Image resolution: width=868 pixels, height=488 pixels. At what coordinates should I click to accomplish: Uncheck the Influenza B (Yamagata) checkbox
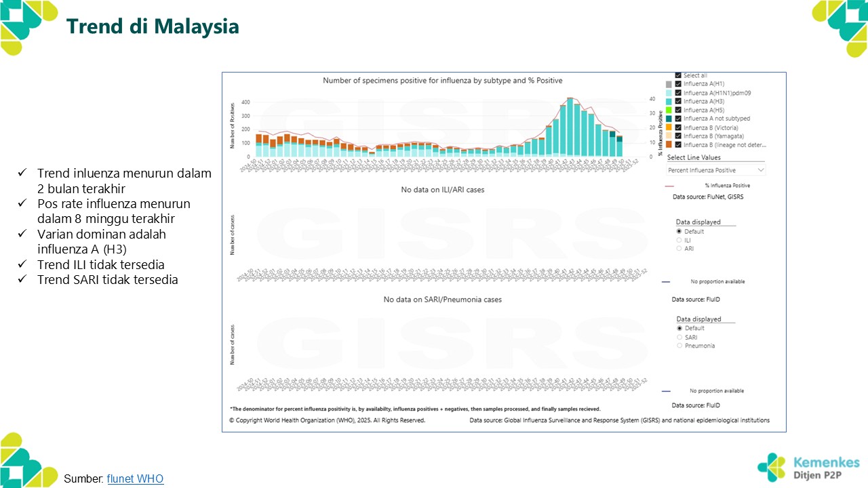click(x=678, y=136)
